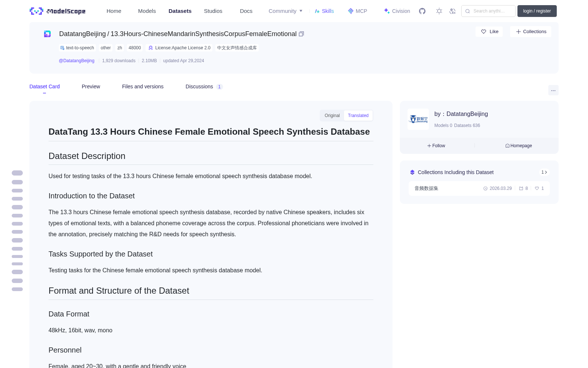Image resolution: width=588 pixels, height=368 pixels.
Task: Expand collections list chevron showing 1
Action: click(544, 172)
